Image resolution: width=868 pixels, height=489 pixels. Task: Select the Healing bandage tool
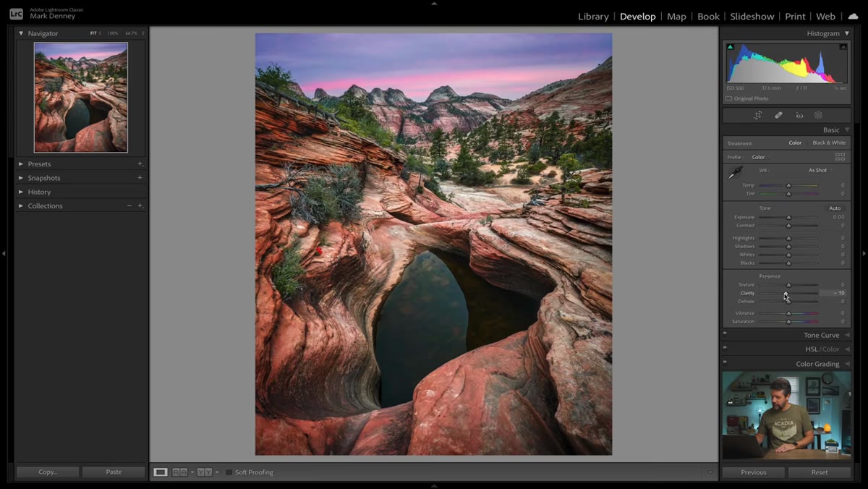click(x=778, y=115)
